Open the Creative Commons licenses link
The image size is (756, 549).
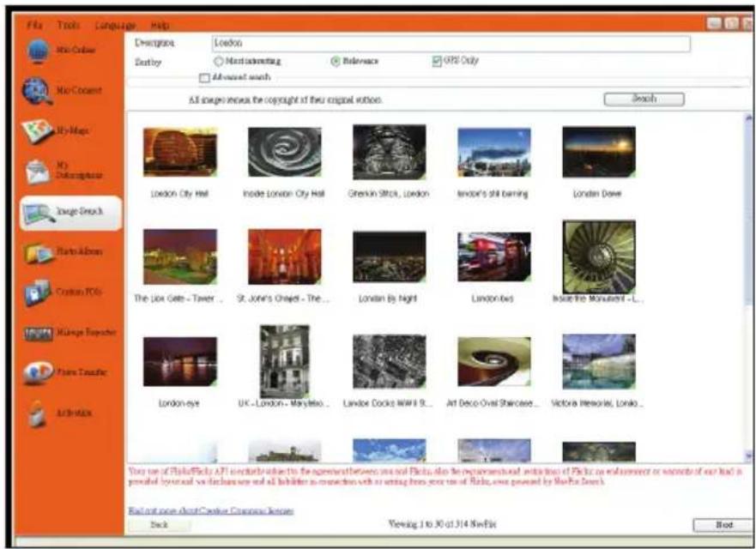211,510
